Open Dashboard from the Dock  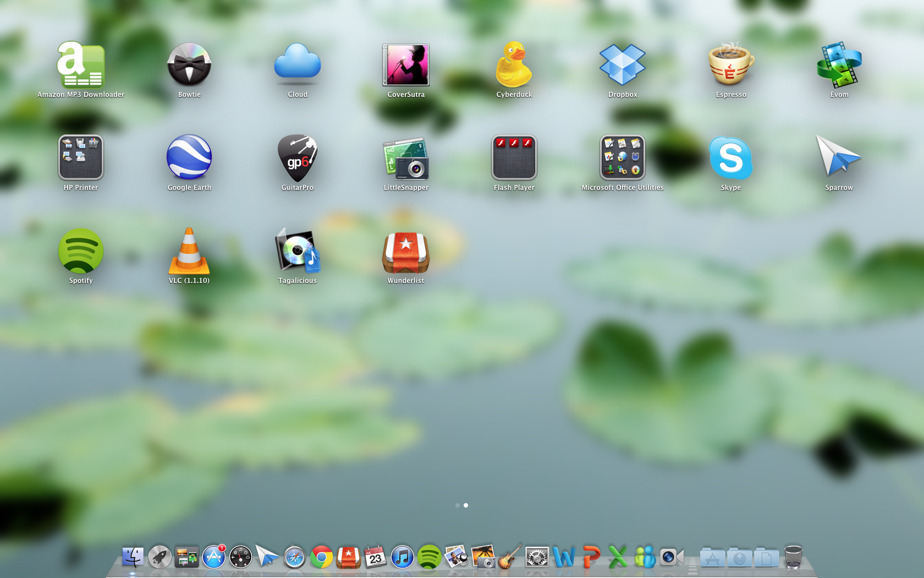240,557
